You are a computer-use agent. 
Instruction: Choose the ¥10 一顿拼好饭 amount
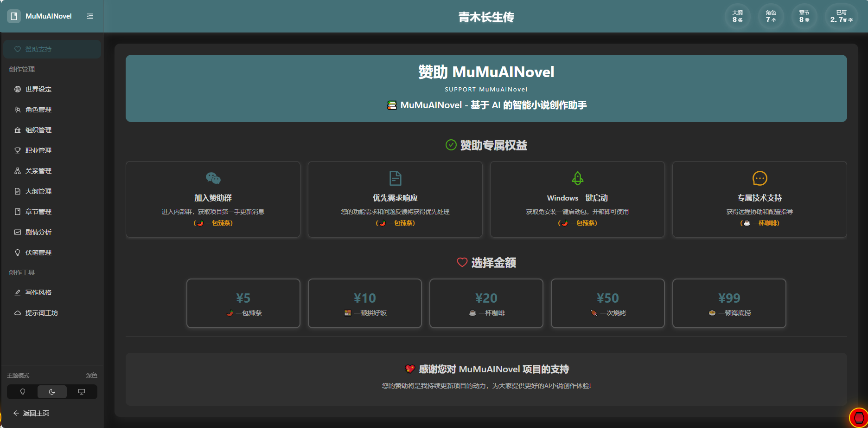pos(365,303)
